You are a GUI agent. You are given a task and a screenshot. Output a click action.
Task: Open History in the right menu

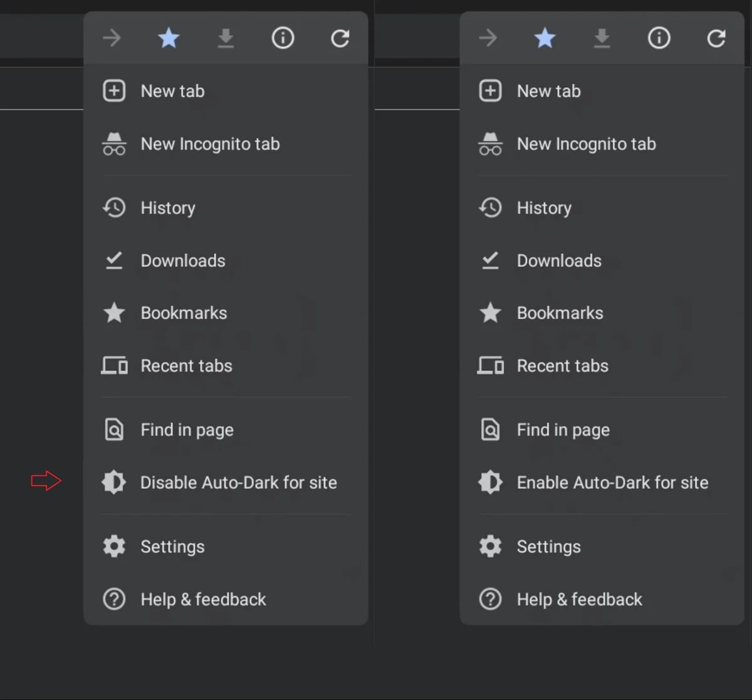click(x=602, y=207)
